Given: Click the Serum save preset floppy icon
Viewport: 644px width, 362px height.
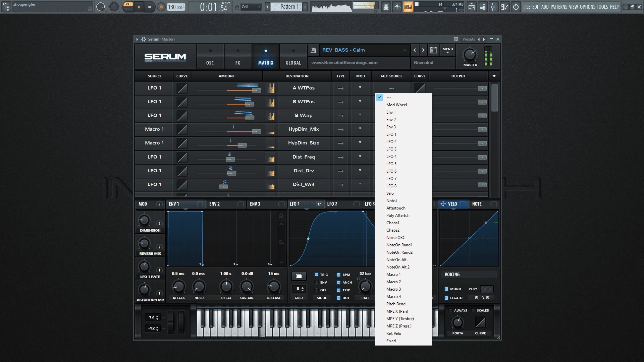Looking at the screenshot, I should (x=313, y=50).
